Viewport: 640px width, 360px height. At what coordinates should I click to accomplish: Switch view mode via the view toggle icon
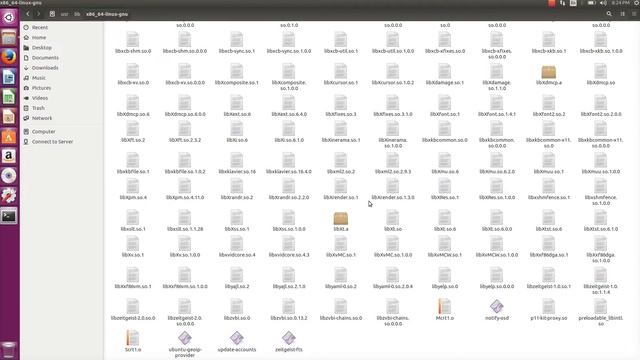pyautogui.click(x=622, y=14)
